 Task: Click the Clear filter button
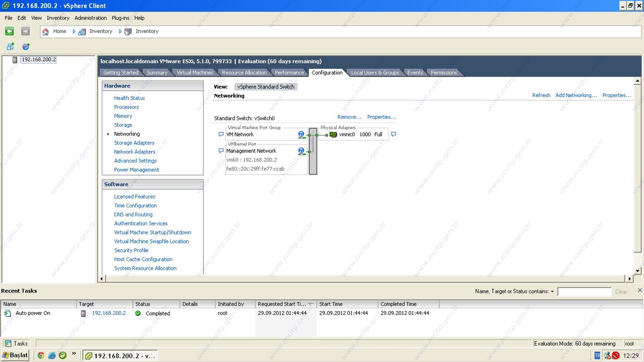pos(621,291)
